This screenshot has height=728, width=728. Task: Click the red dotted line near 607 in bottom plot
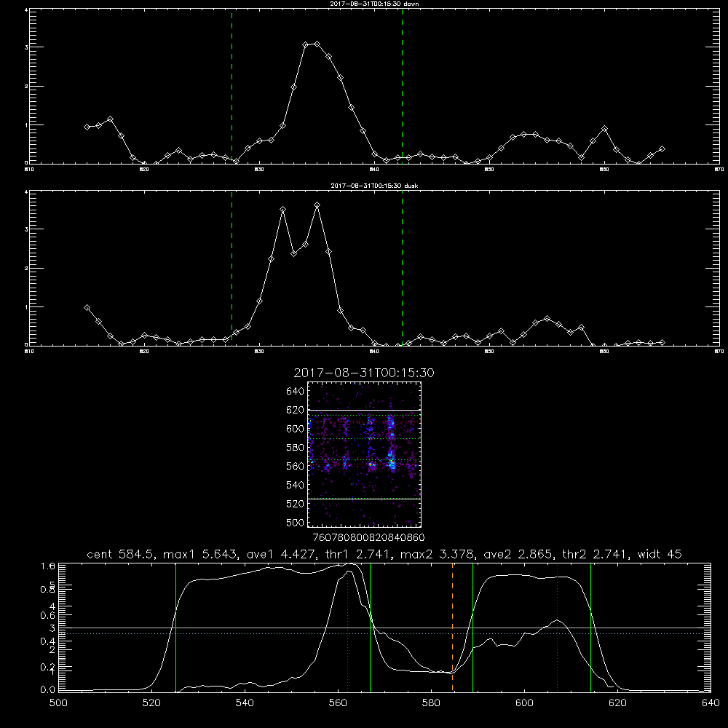pyautogui.click(x=557, y=627)
